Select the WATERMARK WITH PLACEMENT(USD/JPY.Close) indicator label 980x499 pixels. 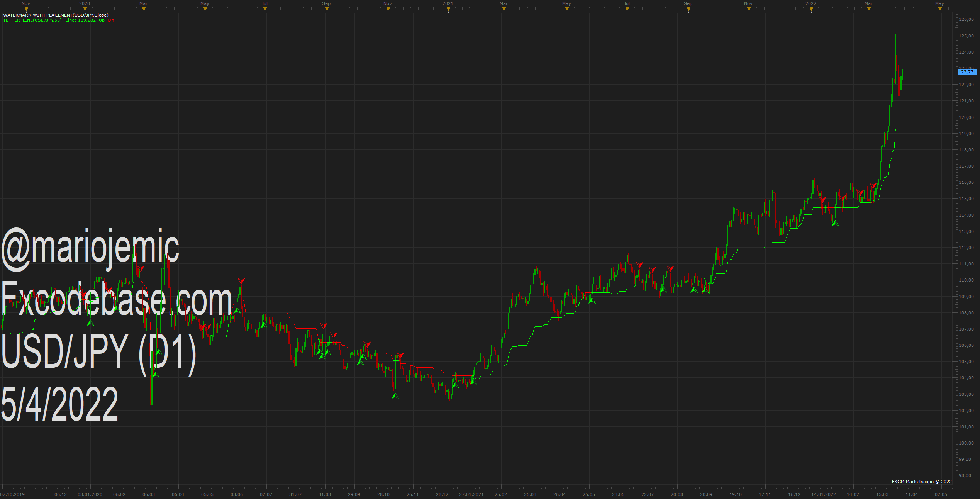[56, 15]
